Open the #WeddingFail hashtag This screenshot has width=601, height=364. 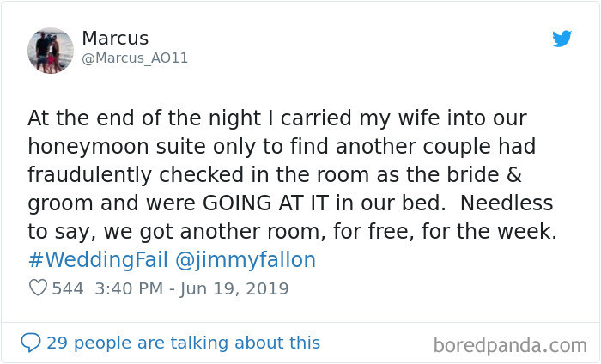click(98, 260)
